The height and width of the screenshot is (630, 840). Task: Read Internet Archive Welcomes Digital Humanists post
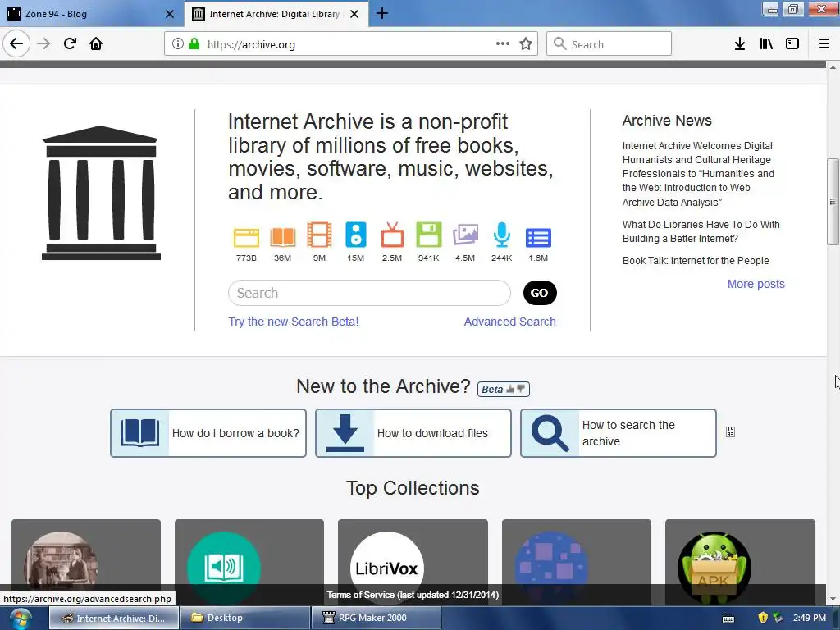coord(698,174)
